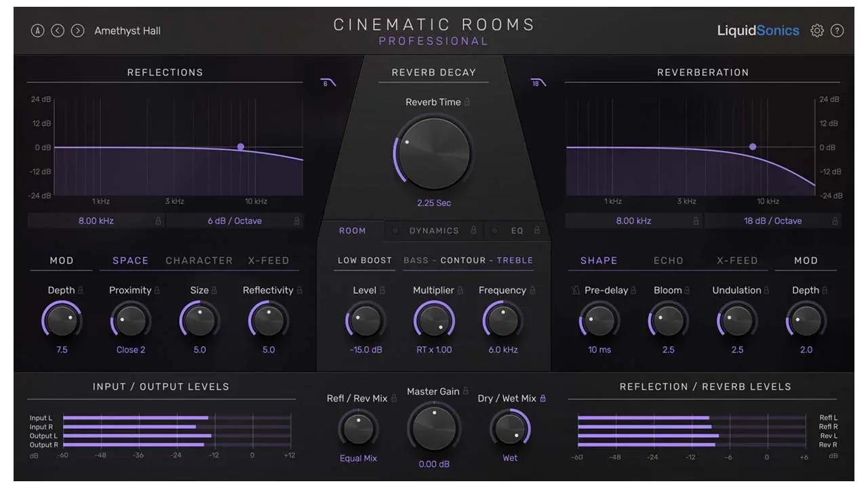Click the 0.00 dB master gain value
The height and width of the screenshot is (488, 868).
(x=434, y=464)
